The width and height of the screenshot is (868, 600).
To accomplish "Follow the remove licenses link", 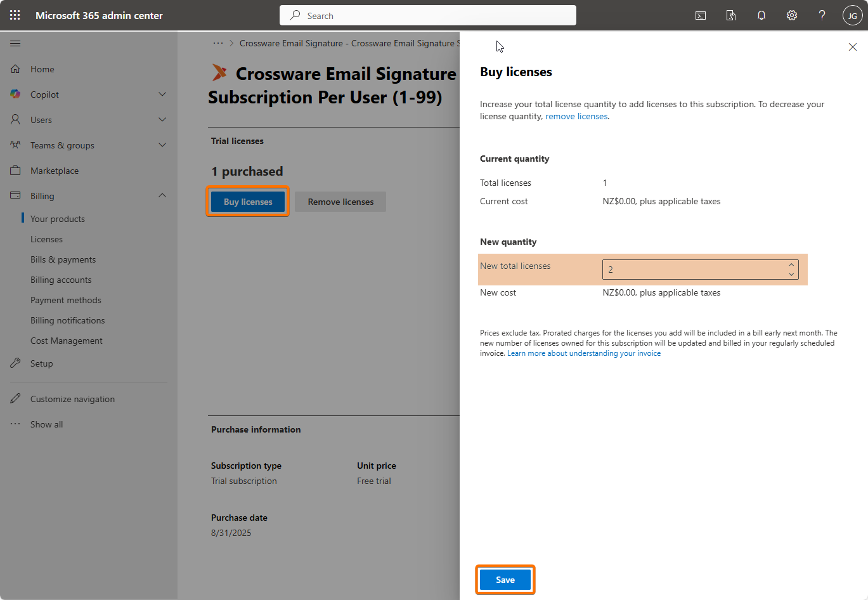I will (576, 117).
